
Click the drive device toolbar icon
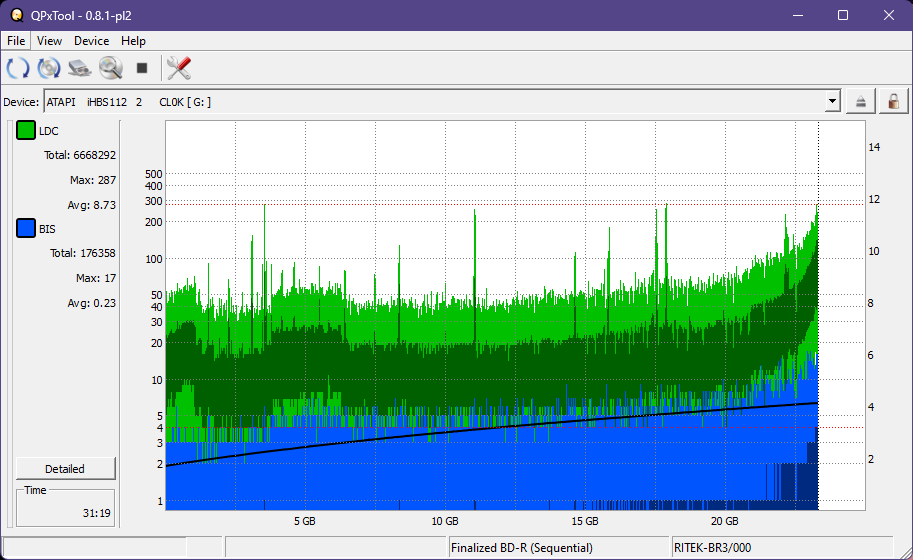point(80,68)
